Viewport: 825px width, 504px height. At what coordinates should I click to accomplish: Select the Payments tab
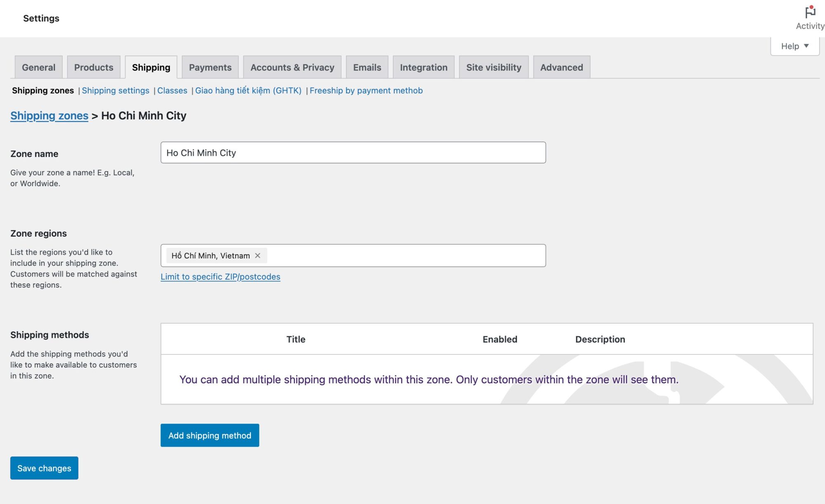click(x=210, y=67)
